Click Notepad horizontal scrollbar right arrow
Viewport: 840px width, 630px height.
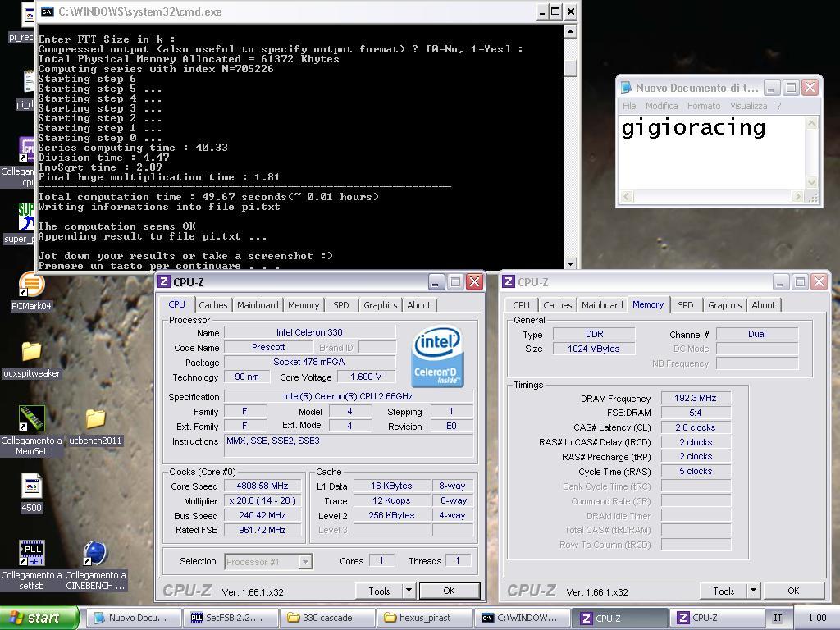tap(797, 197)
